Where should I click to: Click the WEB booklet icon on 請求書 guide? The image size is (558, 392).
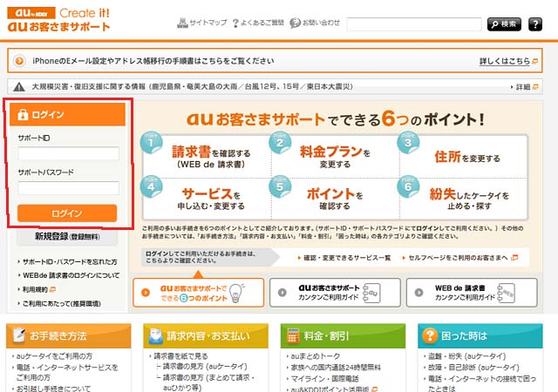click(506, 293)
